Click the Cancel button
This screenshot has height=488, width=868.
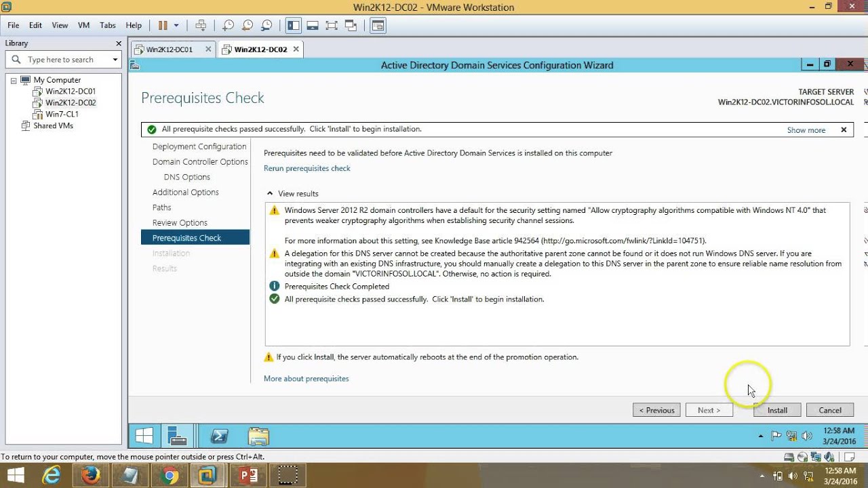(830, 410)
